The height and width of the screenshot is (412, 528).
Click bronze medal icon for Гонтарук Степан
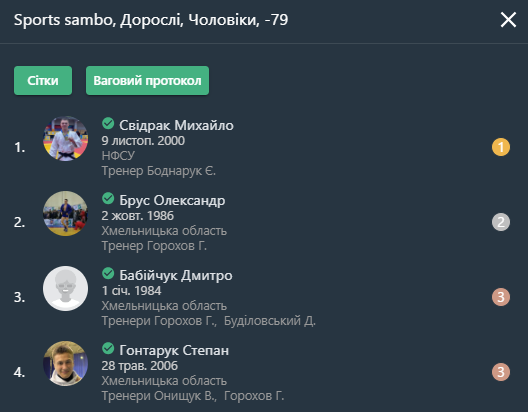(x=501, y=372)
